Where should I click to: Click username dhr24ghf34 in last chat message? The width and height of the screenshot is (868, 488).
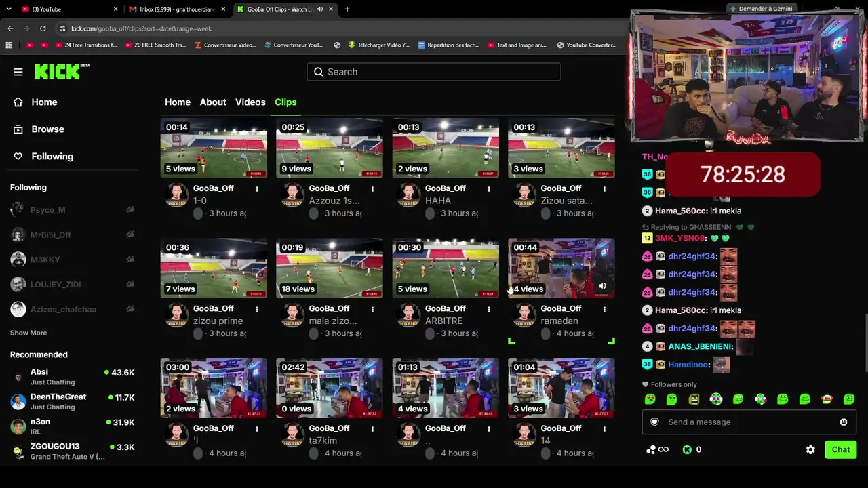pos(692,329)
